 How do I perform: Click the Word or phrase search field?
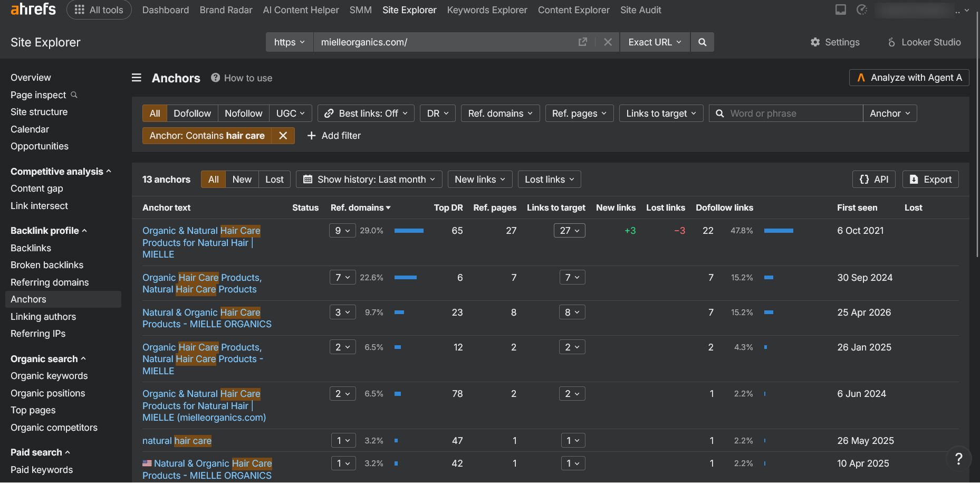point(786,113)
